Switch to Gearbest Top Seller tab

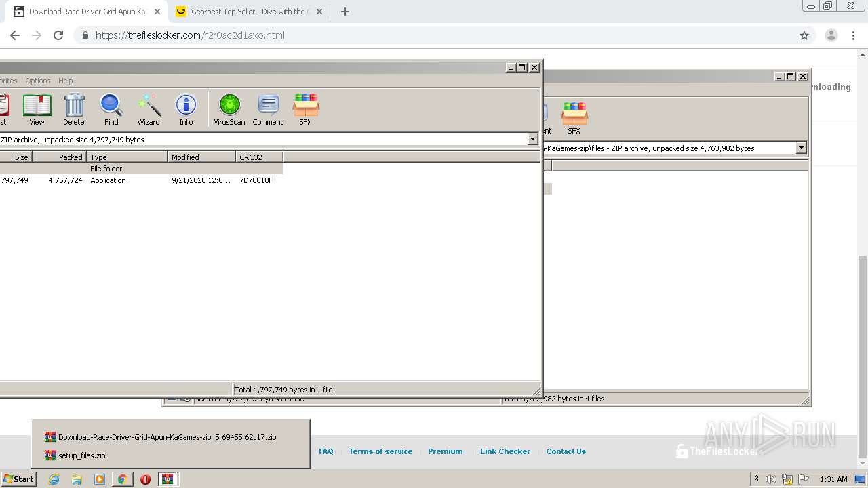[x=247, y=12]
